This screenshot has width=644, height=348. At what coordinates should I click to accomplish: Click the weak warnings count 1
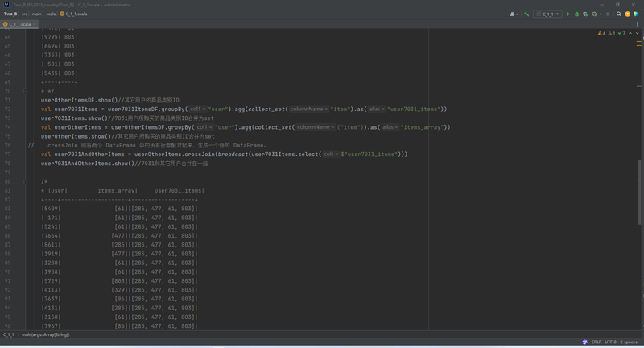[x=612, y=33]
